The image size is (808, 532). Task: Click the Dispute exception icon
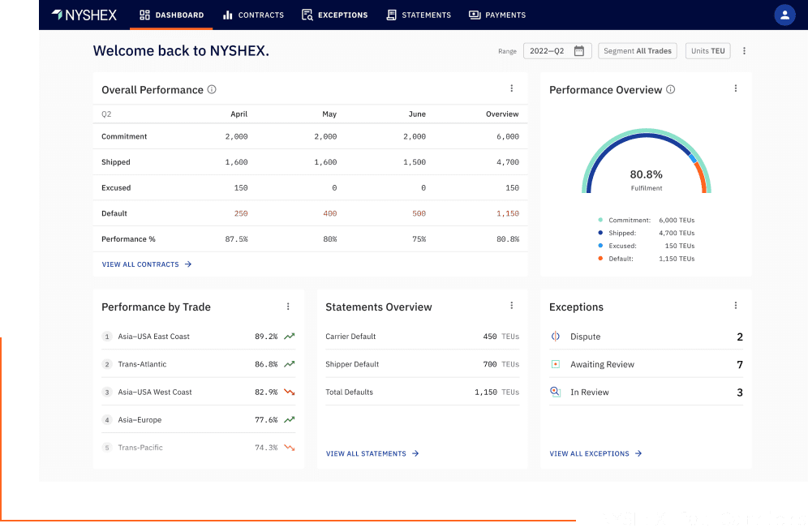point(556,337)
